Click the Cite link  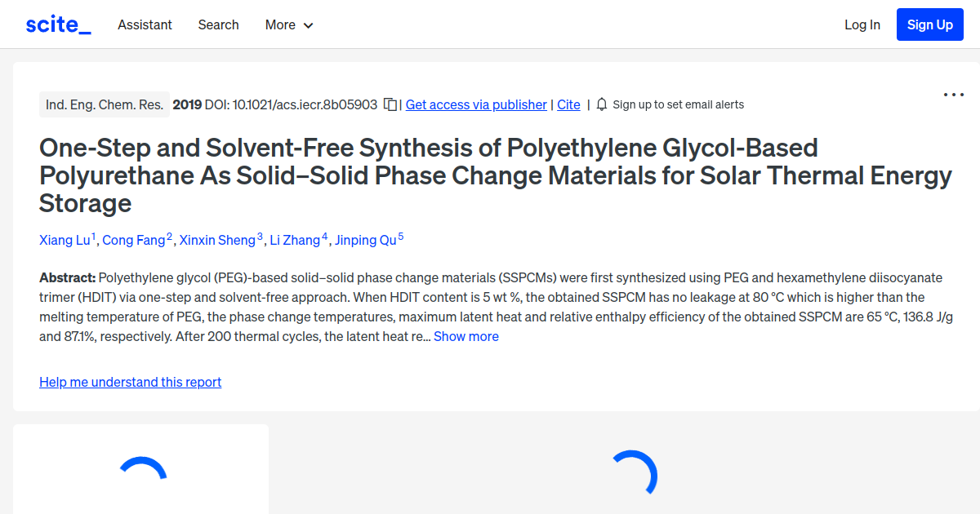(568, 104)
